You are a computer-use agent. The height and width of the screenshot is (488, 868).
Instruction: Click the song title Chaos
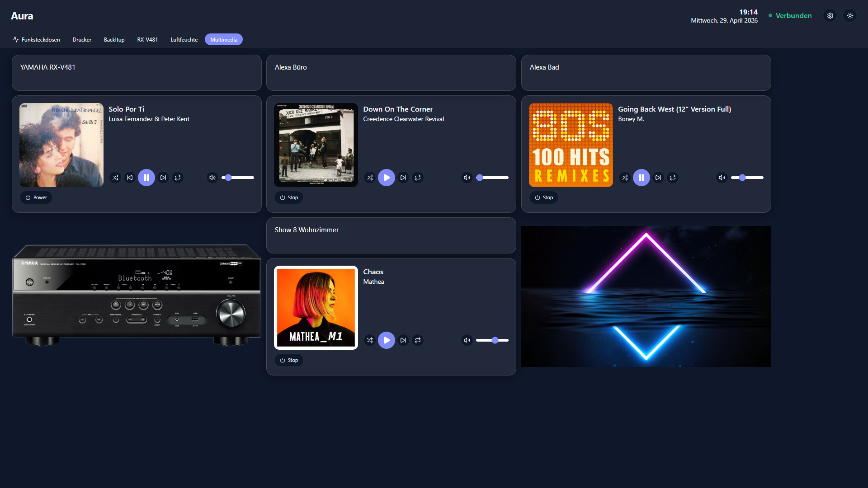tap(373, 272)
